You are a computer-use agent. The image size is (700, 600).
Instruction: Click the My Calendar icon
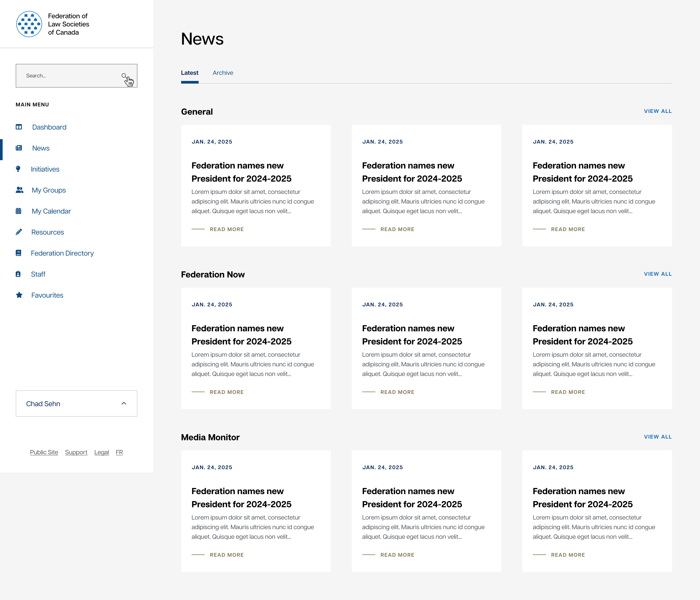tap(18, 211)
